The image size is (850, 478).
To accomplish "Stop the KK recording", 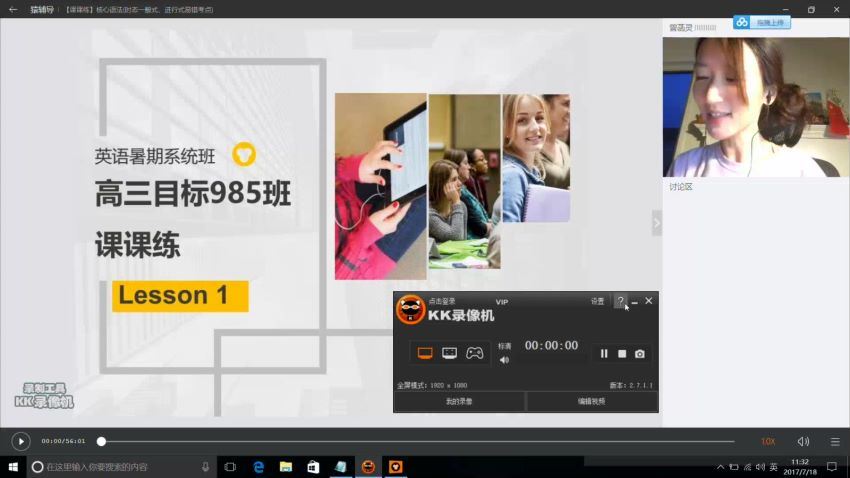I will [x=622, y=353].
